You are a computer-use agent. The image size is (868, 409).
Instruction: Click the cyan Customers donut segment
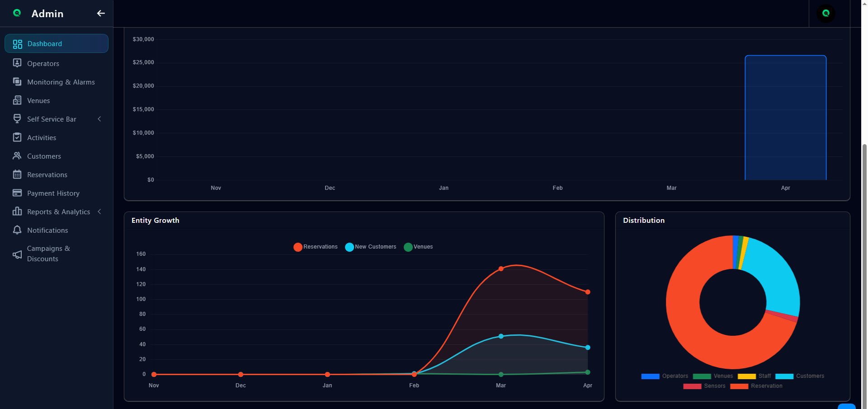click(x=775, y=276)
